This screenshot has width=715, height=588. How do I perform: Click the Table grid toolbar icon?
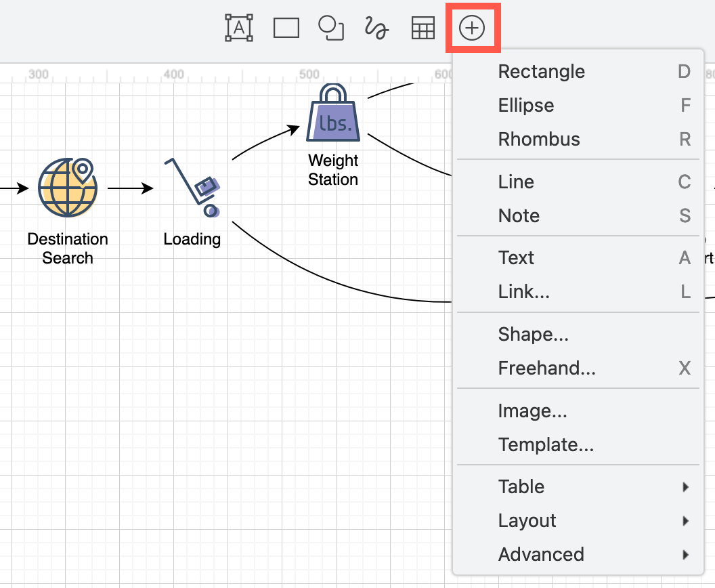click(423, 28)
